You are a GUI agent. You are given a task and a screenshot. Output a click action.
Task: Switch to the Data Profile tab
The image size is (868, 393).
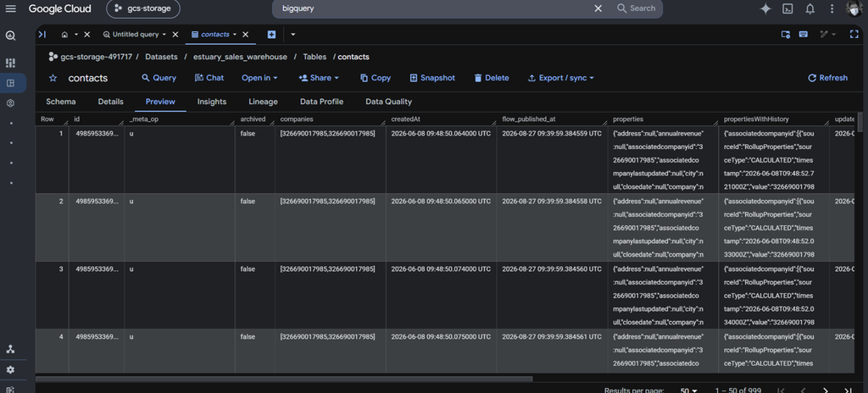pos(321,102)
